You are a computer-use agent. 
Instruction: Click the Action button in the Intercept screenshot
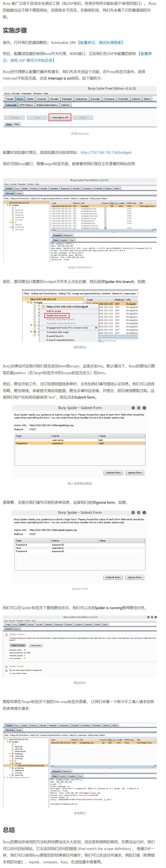tap(83, 118)
